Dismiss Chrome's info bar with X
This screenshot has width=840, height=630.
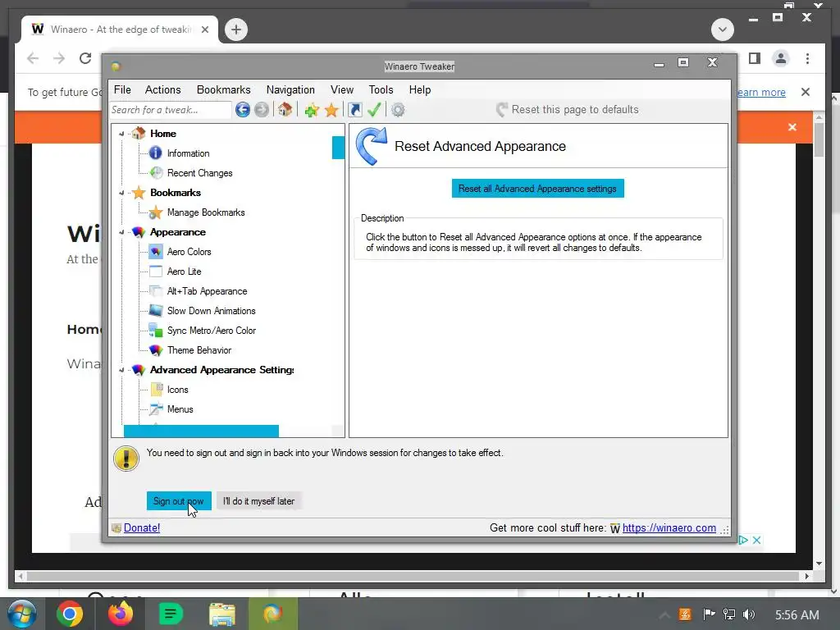[x=806, y=92]
